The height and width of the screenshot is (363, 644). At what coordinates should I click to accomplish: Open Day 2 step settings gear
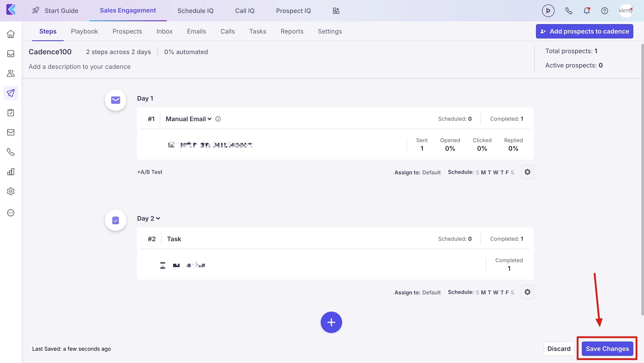527,292
